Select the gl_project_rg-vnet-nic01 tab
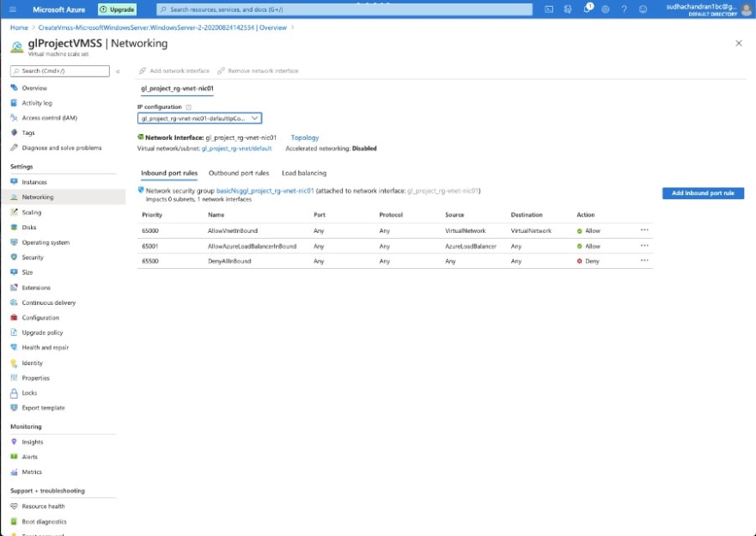The image size is (756, 536). click(177, 88)
